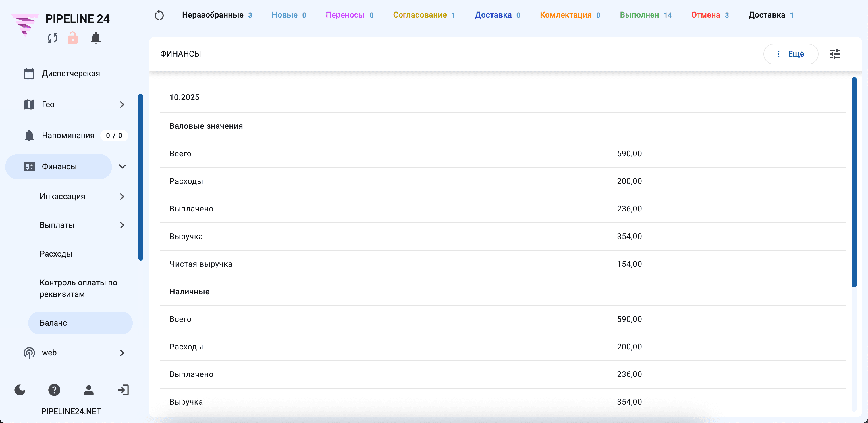Click the Чистая выручка value 154,00
This screenshot has height=423, width=868.
[629, 264]
